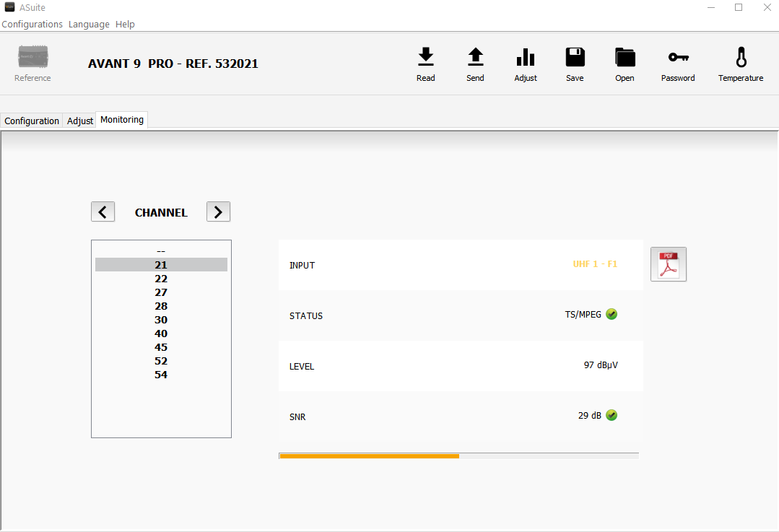Click the 97 dBµV level value
Image resolution: width=779 pixels, height=532 pixels.
point(601,365)
